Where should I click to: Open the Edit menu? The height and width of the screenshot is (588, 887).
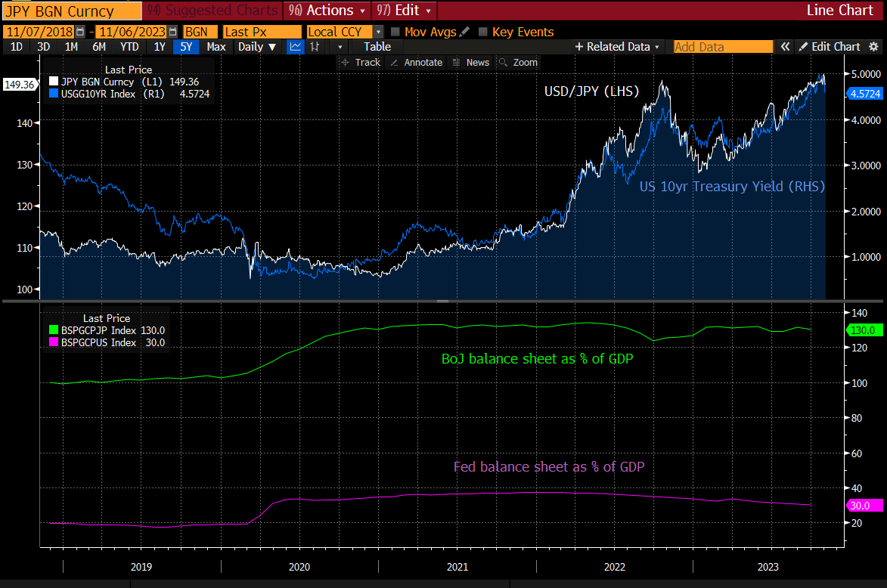(x=405, y=10)
